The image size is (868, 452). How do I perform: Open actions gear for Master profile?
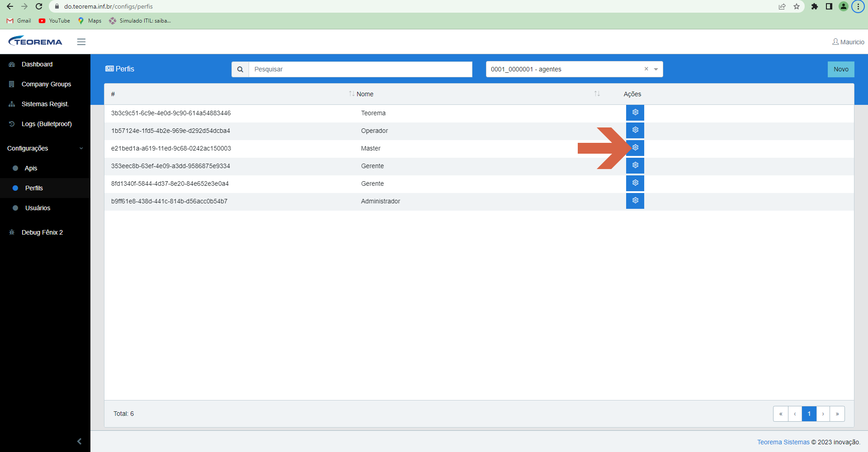tap(635, 148)
